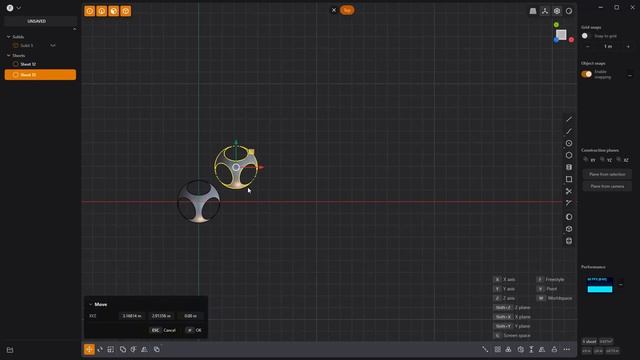Select the unselected Sheet item in outliner
The height and width of the screenshot is (360, 640).
[40, 64]
